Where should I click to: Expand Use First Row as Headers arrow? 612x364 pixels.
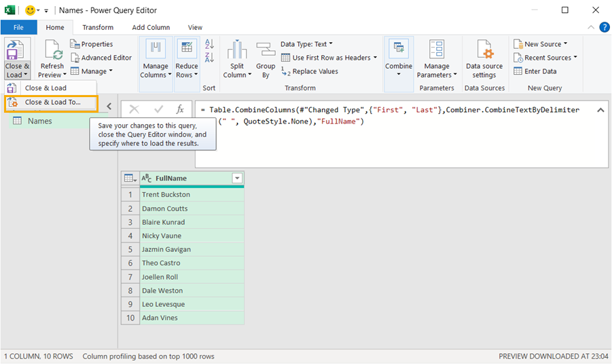tap(375, 57)
